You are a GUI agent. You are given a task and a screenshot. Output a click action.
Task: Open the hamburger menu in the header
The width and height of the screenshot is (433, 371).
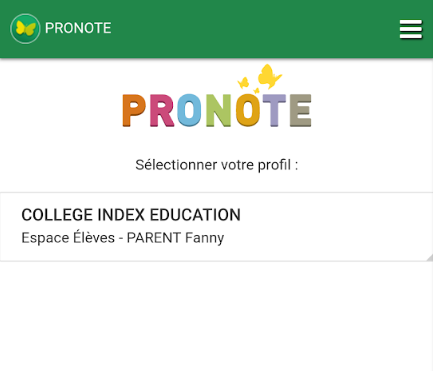(x=411, y=29)
